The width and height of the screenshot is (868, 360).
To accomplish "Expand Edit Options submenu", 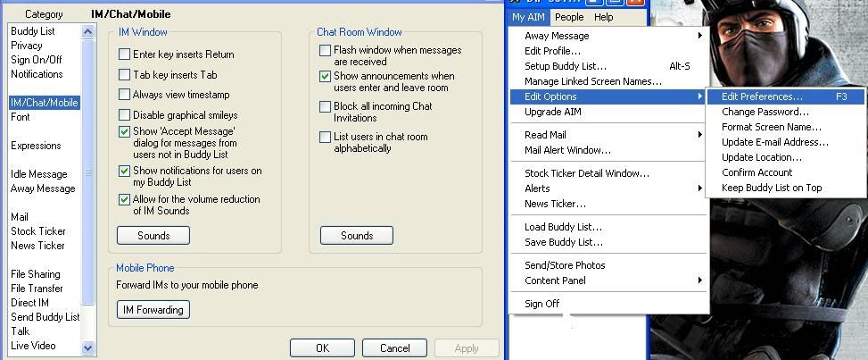I will click(x=609, y=96).
